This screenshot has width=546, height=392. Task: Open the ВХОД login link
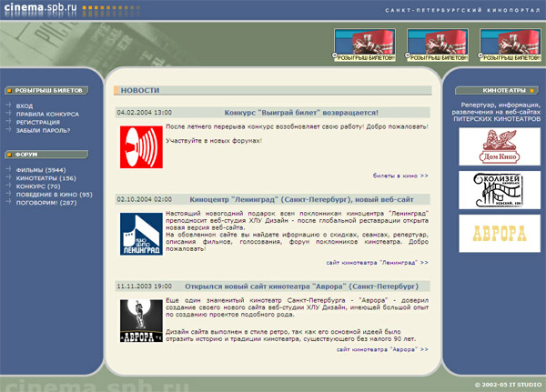(x=25, y=106)
